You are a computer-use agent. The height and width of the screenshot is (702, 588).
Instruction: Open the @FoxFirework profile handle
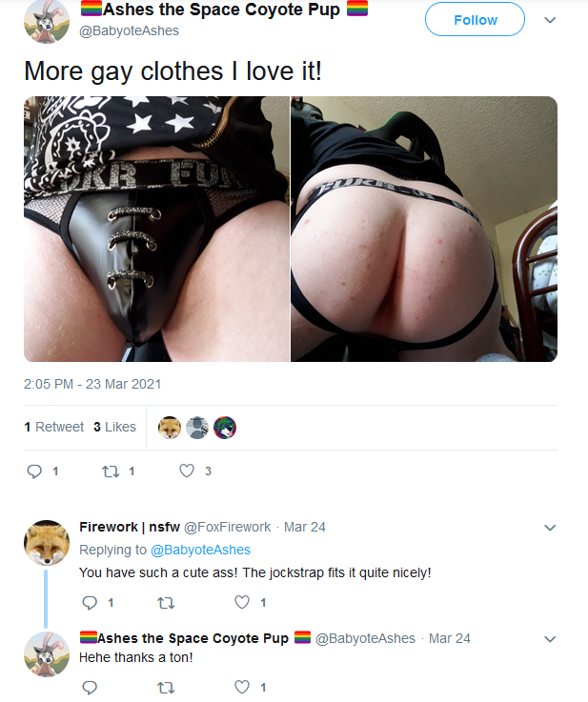point(228,527)
